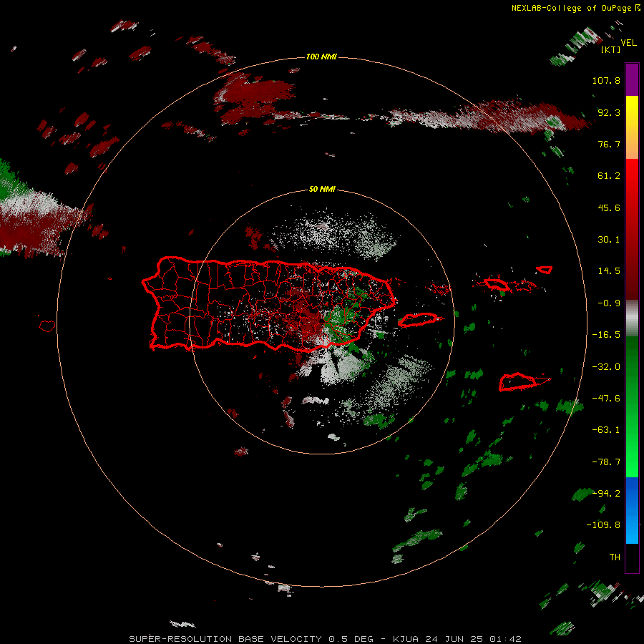Select the 76.7 velocity scale value
Viewport: 644px width, 644px height.
click(609, 144)
